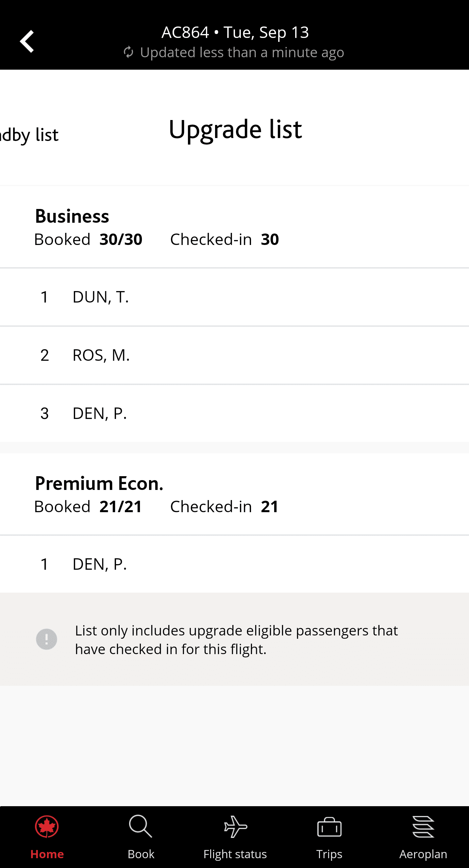Viewport: 469px width, 868px height.
Task: Select the Upgrade list tab
Action: point(235,129)
